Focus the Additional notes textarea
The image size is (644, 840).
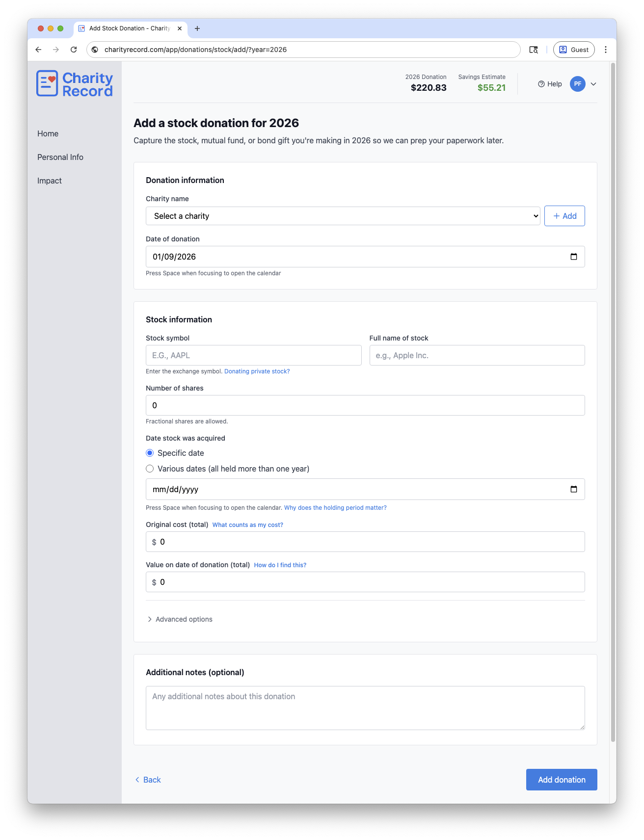pyautogui.click(x=365, y=708)
